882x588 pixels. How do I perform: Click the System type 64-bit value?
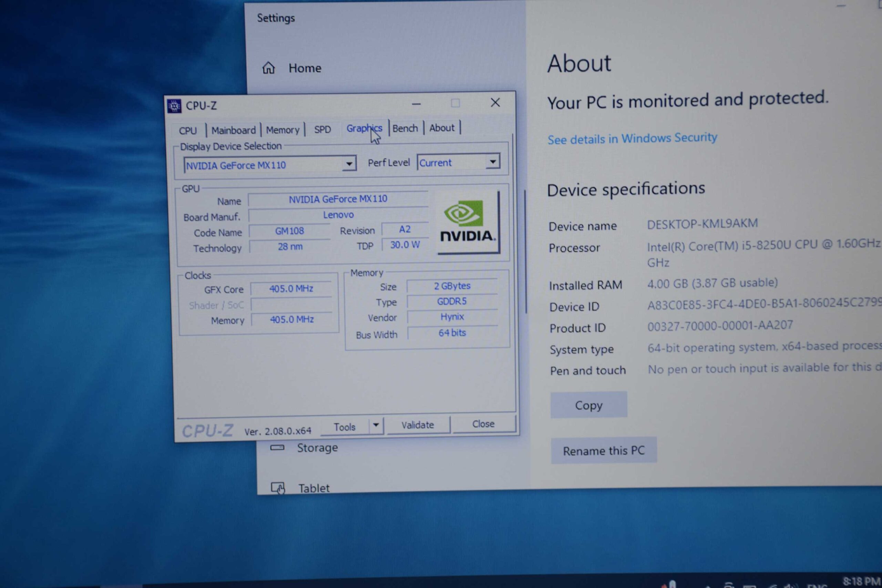(764, 347)
